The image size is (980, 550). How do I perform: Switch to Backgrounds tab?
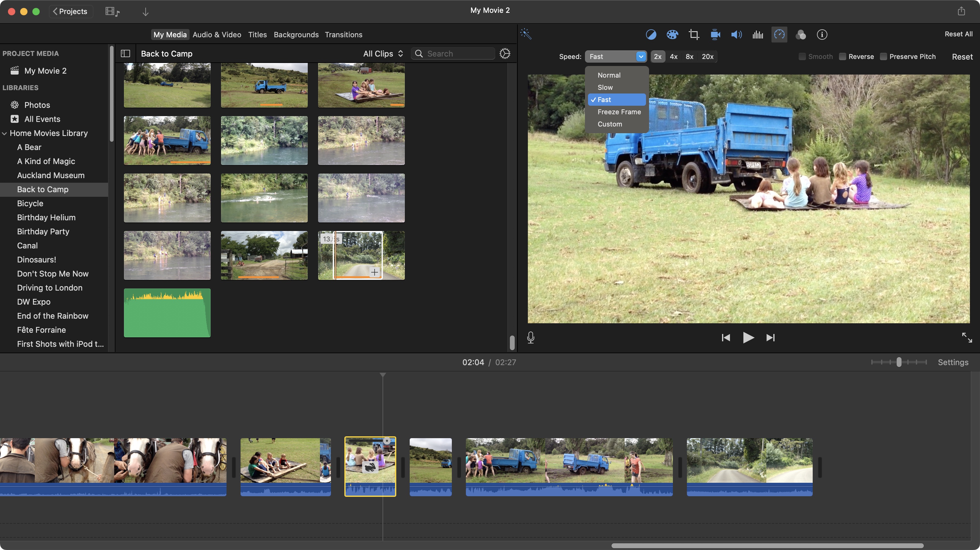(x=296, y=35)
